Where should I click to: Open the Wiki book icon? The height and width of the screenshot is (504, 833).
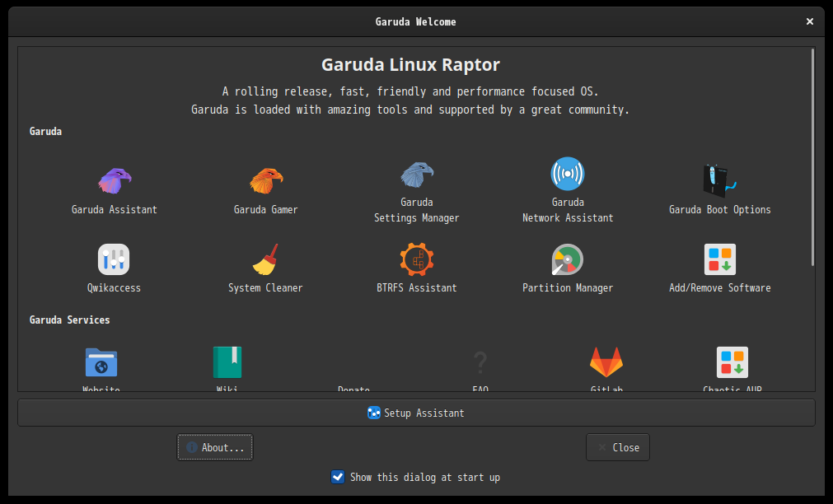(227, 362)
